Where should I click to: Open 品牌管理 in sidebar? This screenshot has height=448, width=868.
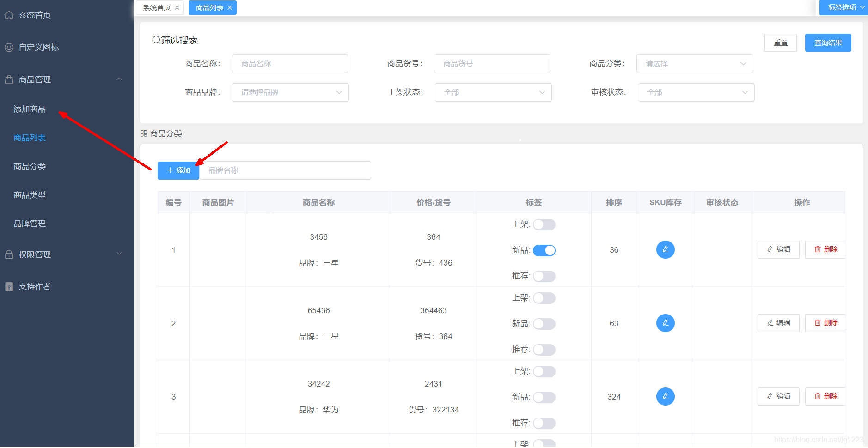[30, 224]
